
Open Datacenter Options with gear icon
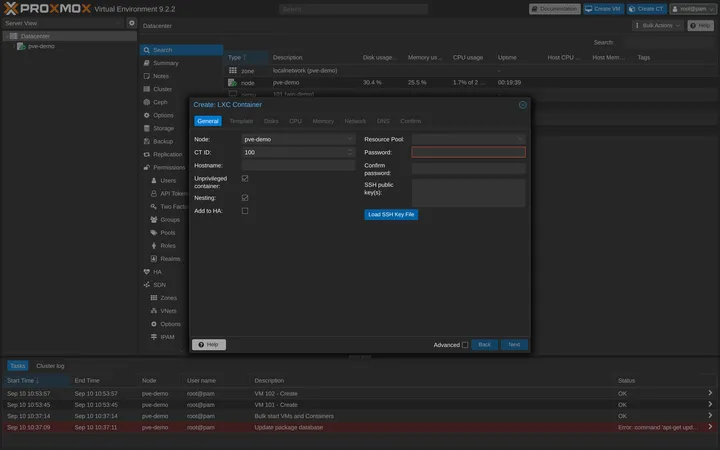pos(163,115)
